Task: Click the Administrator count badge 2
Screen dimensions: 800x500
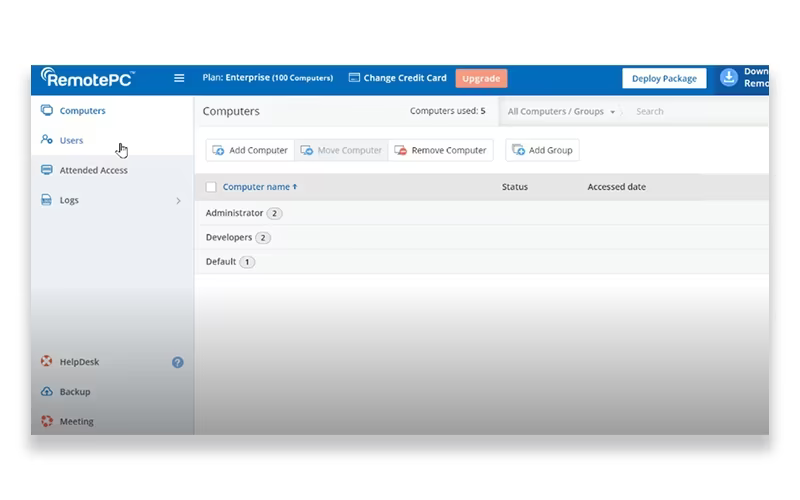Action: [x=274, y=213]
